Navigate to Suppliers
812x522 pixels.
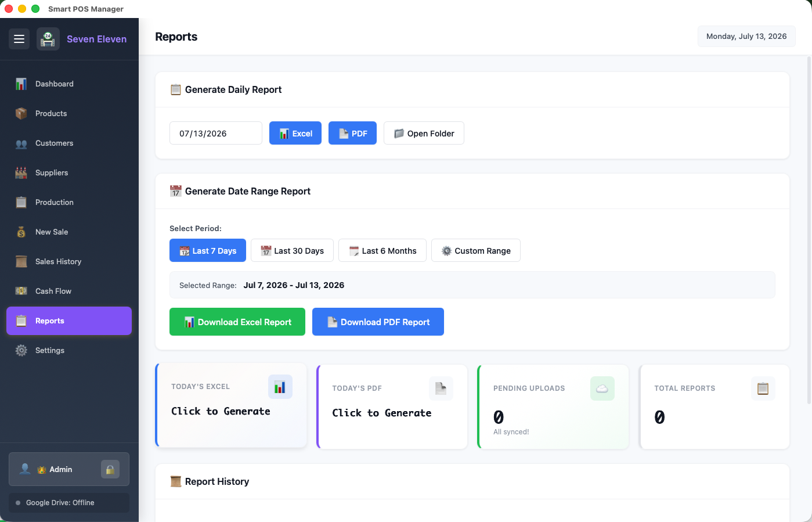(x=69, y=172)
